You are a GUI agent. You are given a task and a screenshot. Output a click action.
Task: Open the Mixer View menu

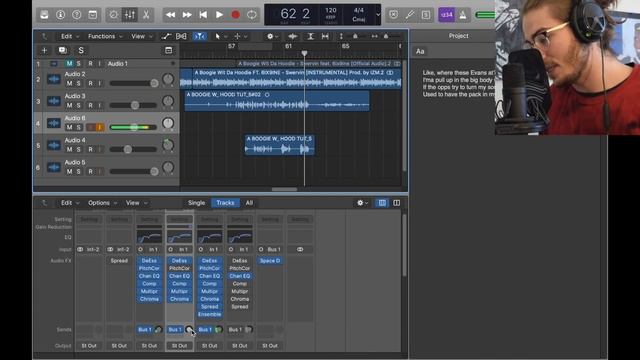point(136,203)
